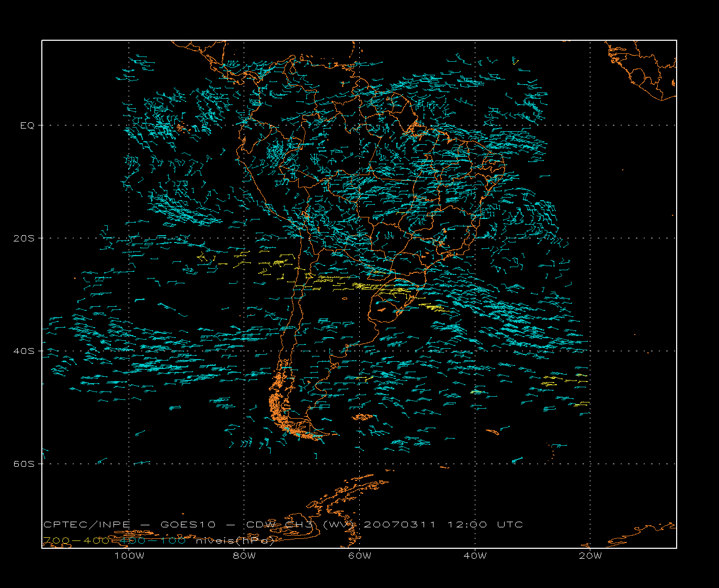Image resolution: width=719 pixels, height=588 pixels.
Task: Click the 80W longitude label
Action: 244,556
